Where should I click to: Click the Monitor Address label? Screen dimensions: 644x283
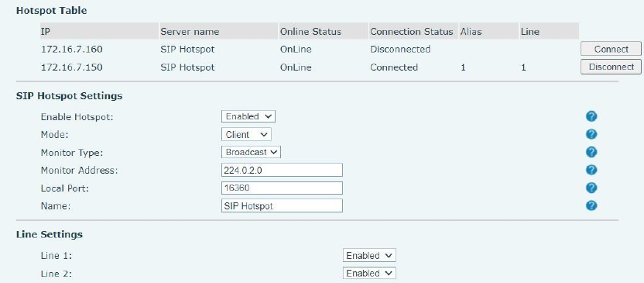pyautogui.click(x=79, y=171)
